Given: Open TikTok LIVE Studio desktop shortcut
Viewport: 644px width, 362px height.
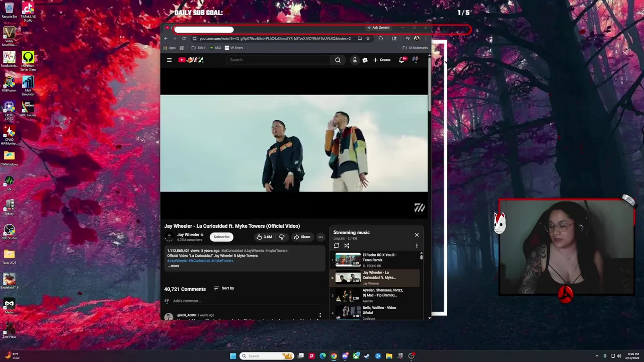Looking at the screenshot, I should 28,12.
